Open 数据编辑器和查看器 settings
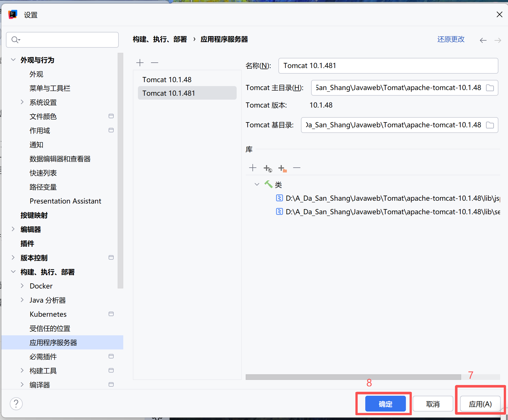 pos(60,159)
